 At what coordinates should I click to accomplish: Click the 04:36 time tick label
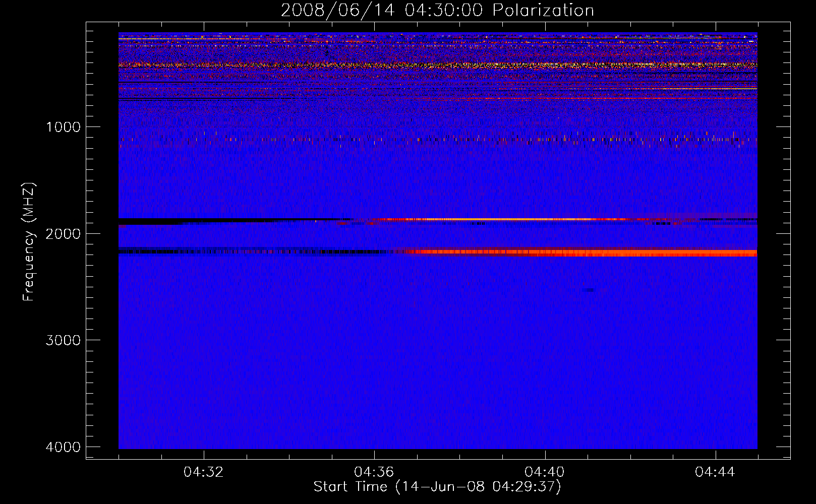coord(374,472)
